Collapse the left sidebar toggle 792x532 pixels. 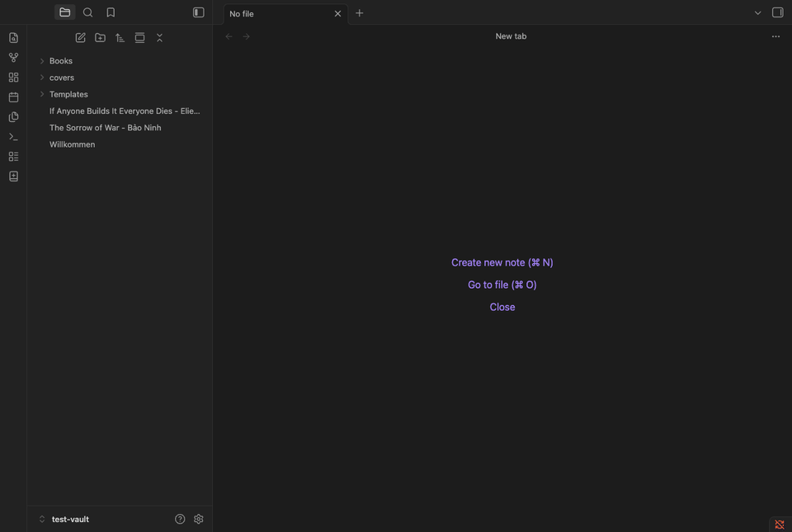(x=199, y=12)
